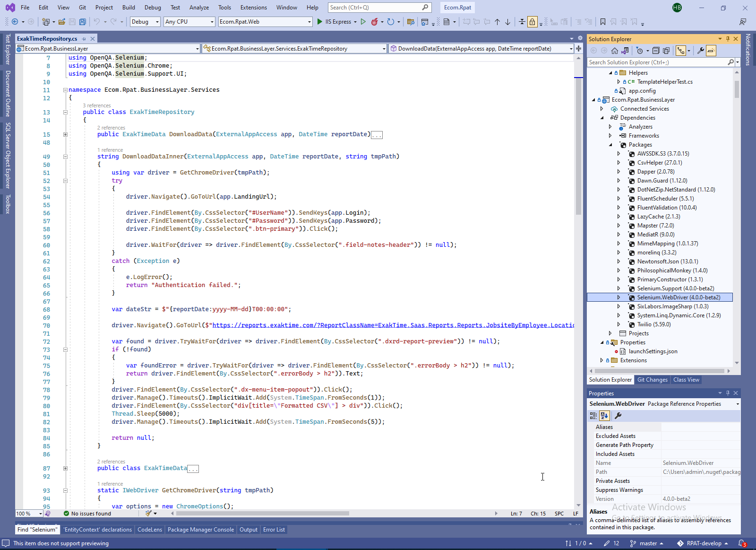Start debugging with the IIS Express button
756x550 pixels.
pyautogui.click(x=334, y=22)
